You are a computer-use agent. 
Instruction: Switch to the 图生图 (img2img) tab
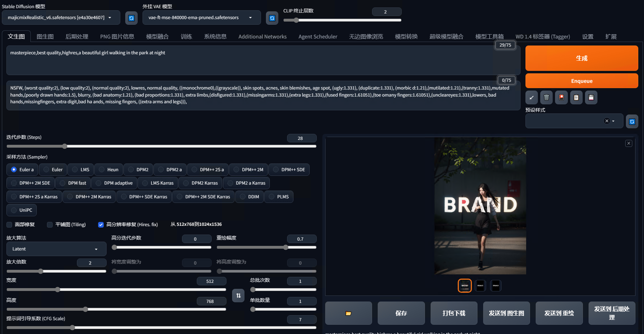pyautogui.click(x=45, y=36)
